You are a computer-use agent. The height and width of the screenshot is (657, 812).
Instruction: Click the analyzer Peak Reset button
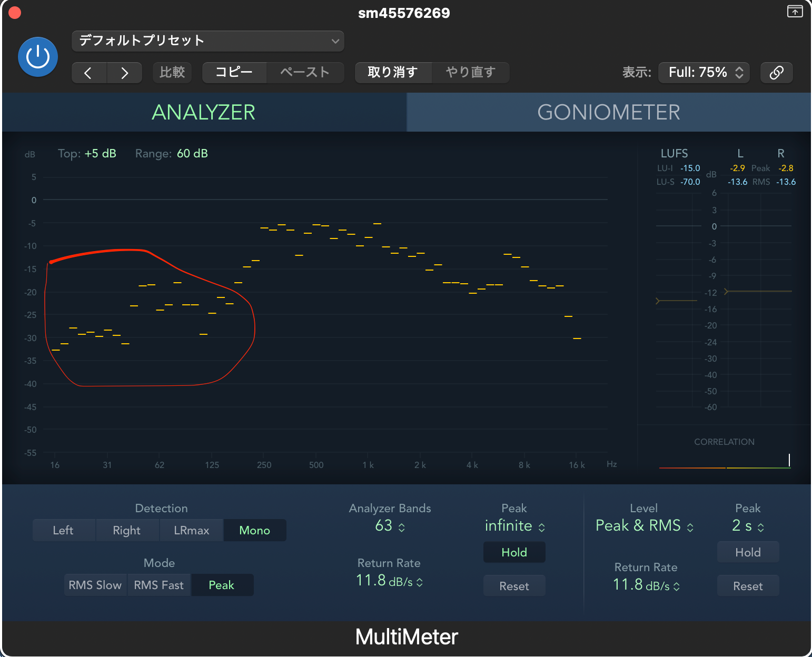[x=514, y=586]
